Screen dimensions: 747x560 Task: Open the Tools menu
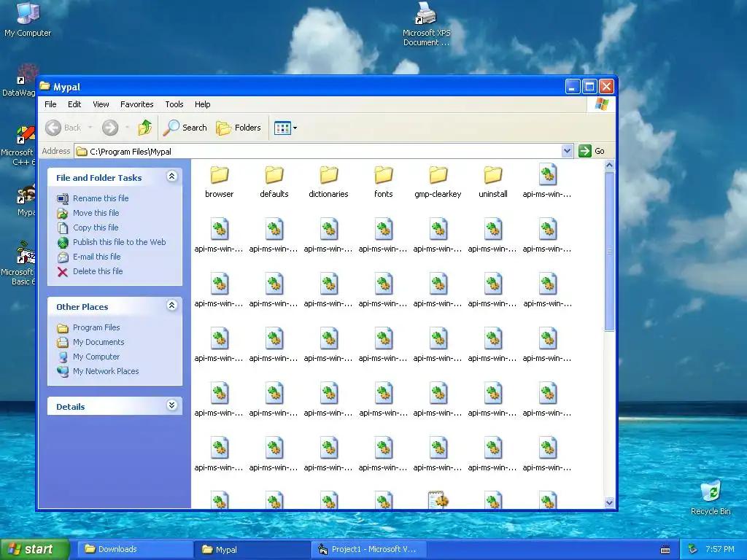coord(174,104)
